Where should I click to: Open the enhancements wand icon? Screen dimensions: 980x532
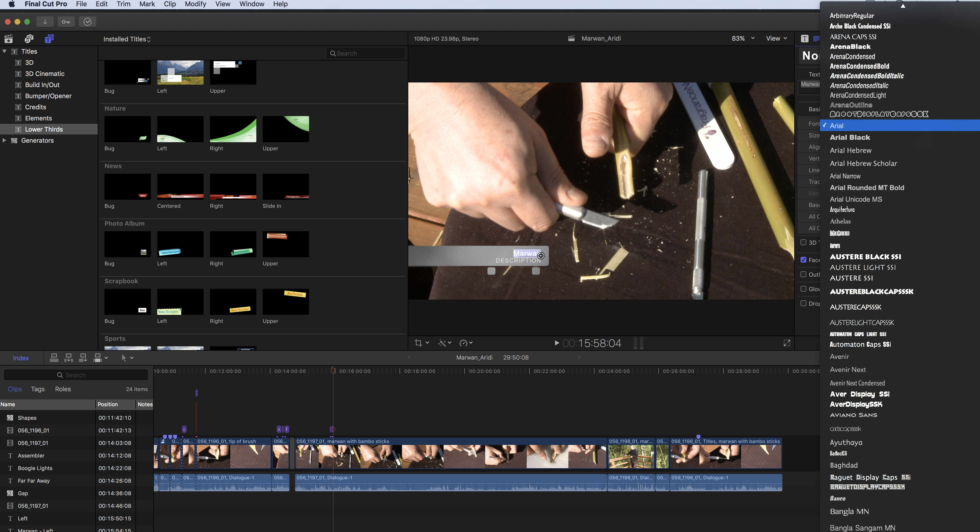click(442, 343)
